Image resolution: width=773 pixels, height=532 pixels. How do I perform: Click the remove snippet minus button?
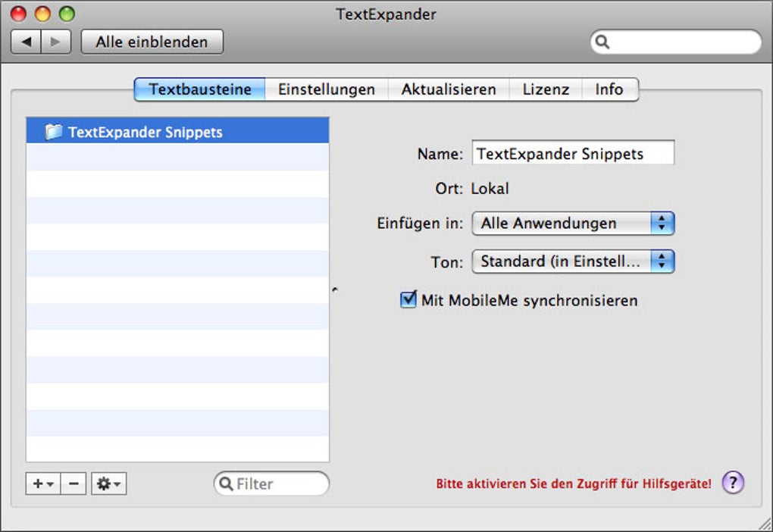(x=73, y=483)
